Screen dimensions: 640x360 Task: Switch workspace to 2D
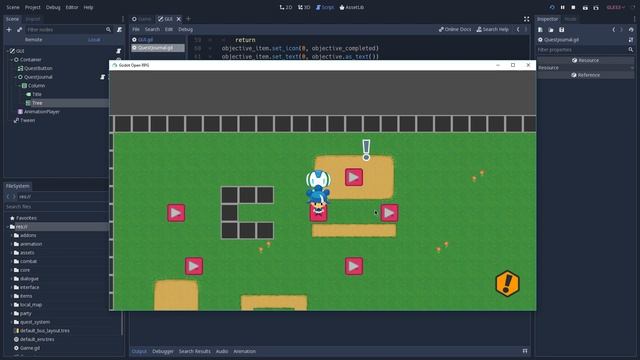coord(286,7)
